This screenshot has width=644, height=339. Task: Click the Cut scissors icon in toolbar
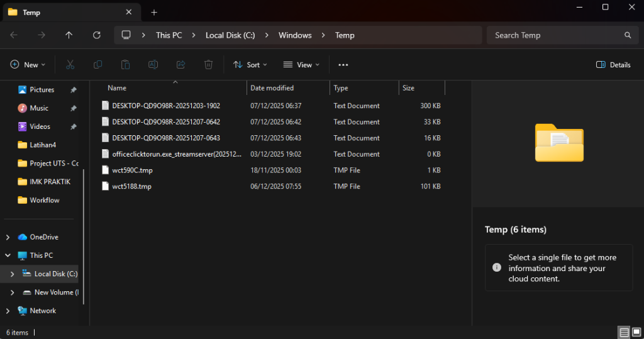[x=70, y=65]
